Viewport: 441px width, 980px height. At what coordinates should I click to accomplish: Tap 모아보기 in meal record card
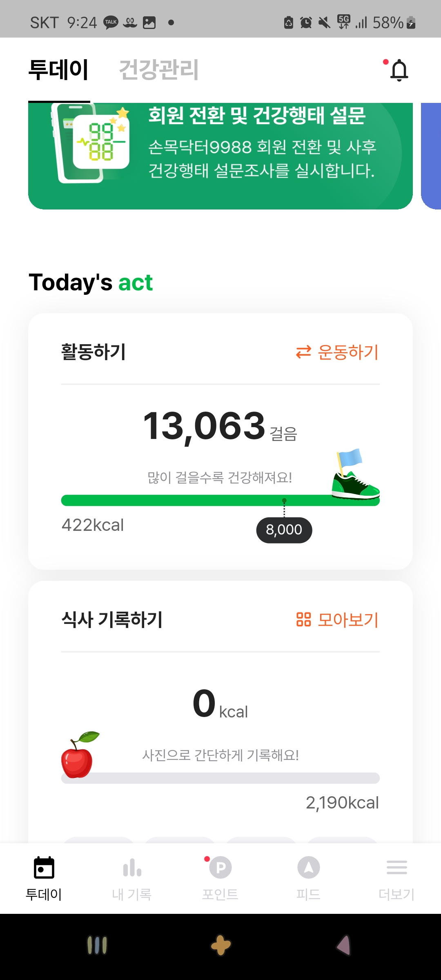tap(337, 619)
